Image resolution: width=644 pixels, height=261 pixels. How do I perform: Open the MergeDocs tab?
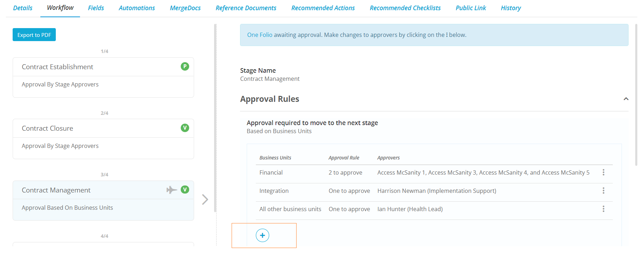coord(185,8)
